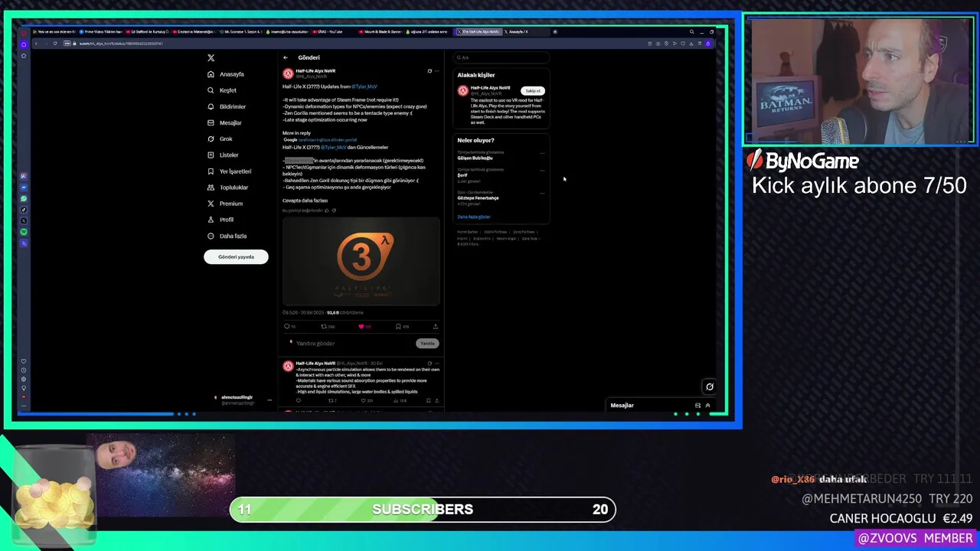Viewport: 980px width, 551px height.
Task: Open Grok icon on main post
Action: (x=430, y=71)
